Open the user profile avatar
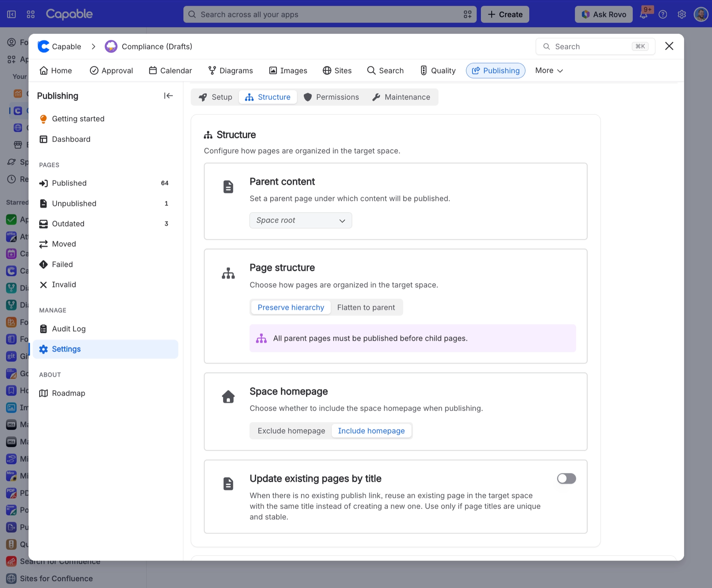 click(x=701, y=15)
